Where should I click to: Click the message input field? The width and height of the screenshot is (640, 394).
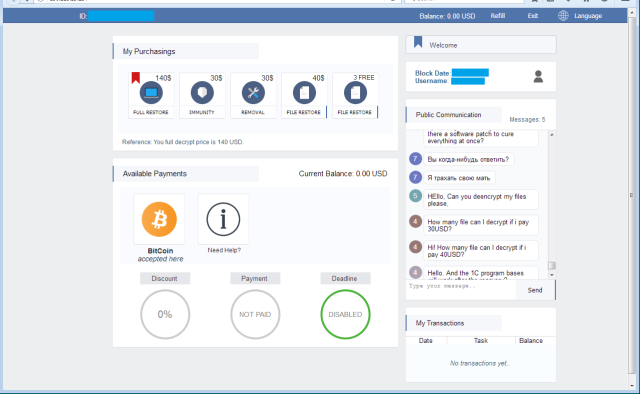tap(461, 290)
